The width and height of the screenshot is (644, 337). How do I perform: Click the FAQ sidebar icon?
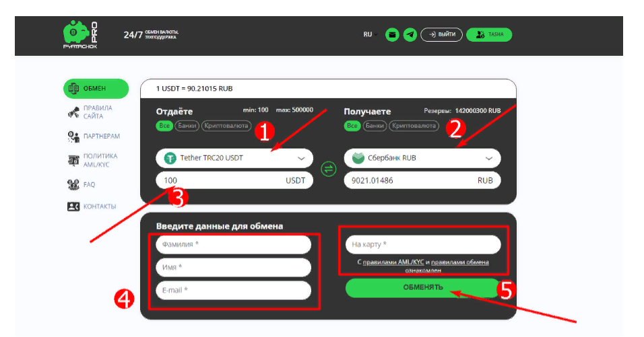point(74,184)
